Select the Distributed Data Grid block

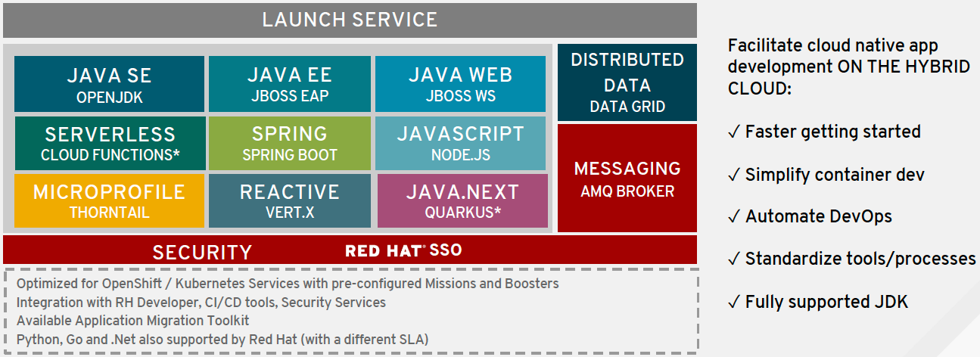point(627,82)
